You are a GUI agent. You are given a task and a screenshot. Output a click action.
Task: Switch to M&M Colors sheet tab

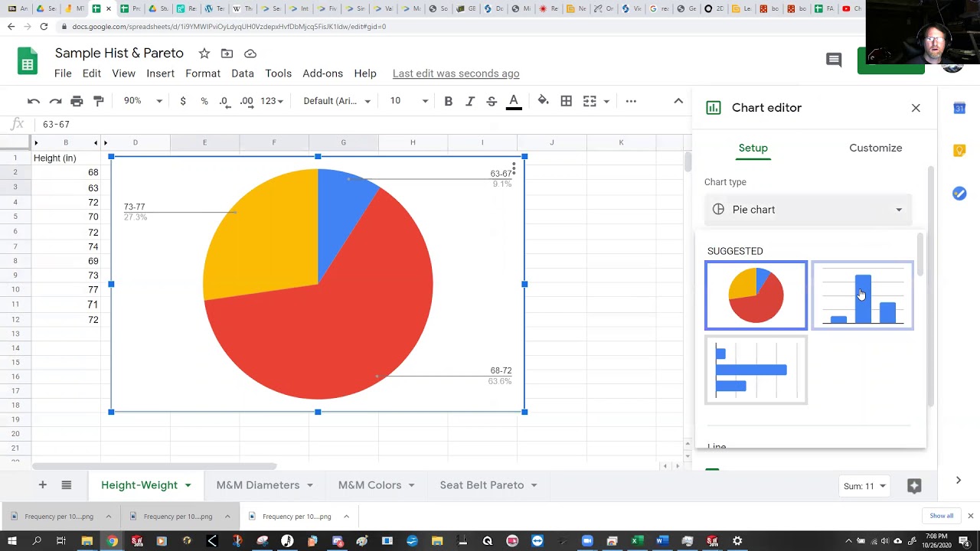click(x=370, y=485)
